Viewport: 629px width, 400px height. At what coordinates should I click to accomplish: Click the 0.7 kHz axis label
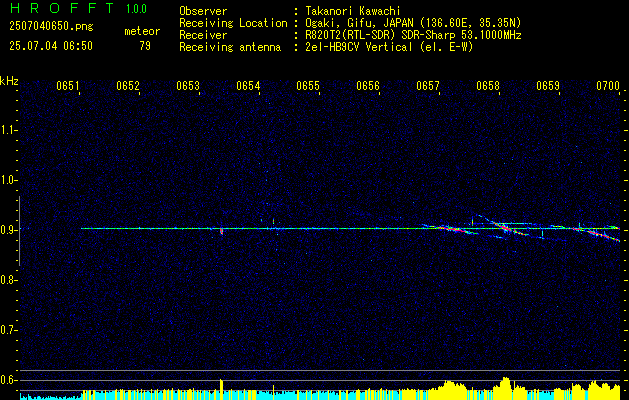[x=8, y=330]
